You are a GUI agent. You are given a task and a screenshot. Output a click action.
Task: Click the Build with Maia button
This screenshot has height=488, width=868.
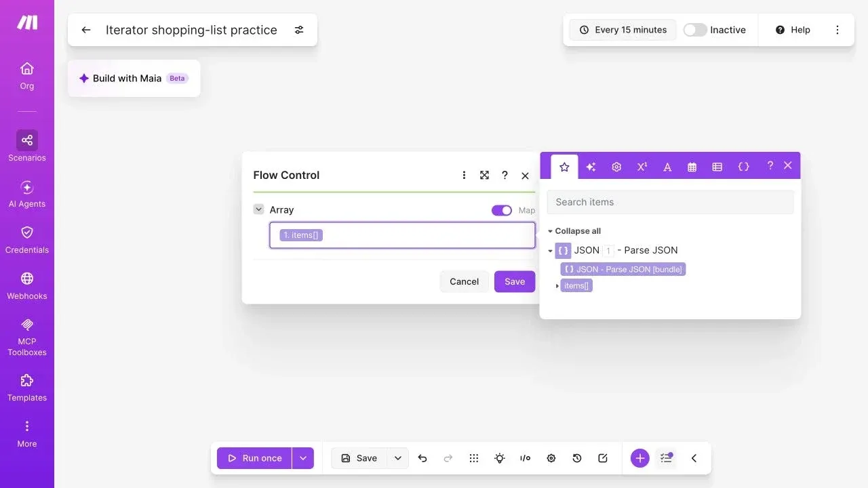point(134,79)
